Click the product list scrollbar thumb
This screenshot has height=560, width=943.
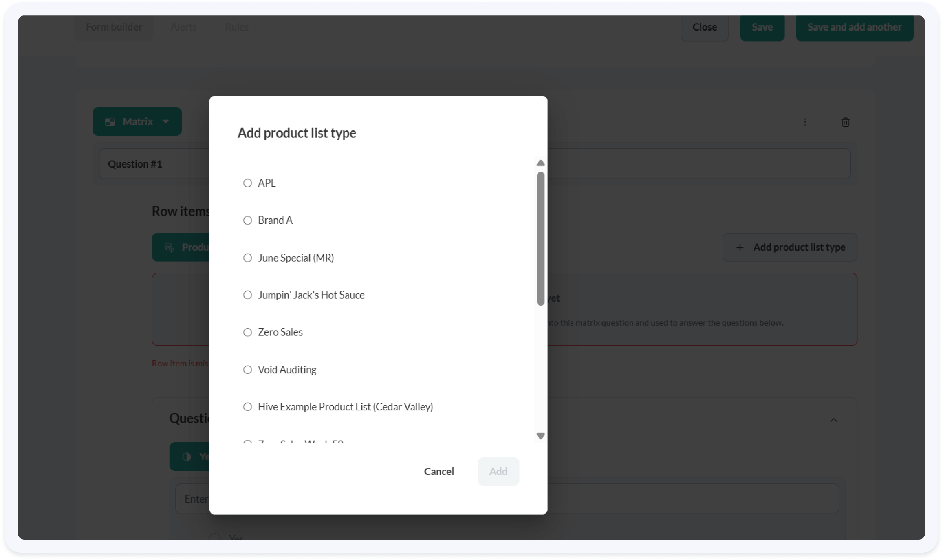540,238
